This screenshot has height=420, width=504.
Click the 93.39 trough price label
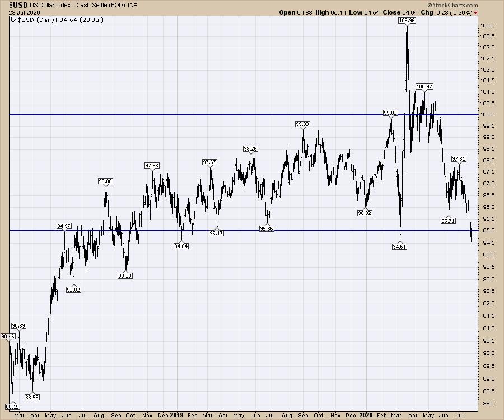125,275
